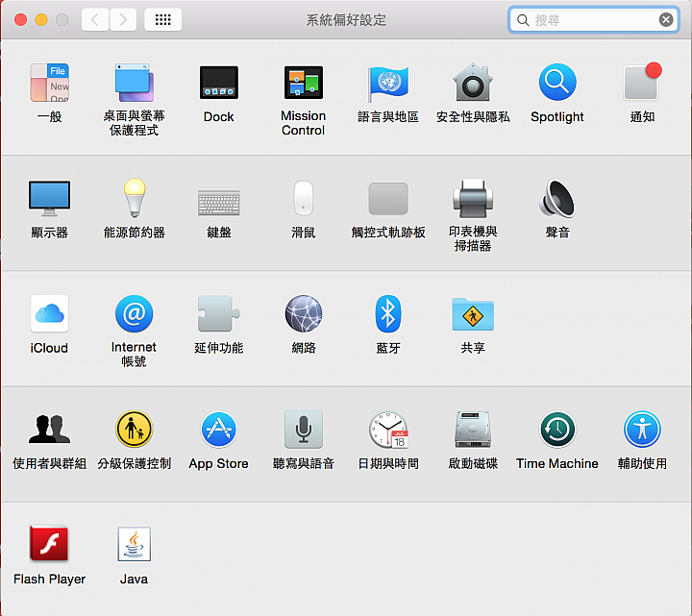Click the Show All grid button
Screen dimensions: 692x616
point(162,19)
